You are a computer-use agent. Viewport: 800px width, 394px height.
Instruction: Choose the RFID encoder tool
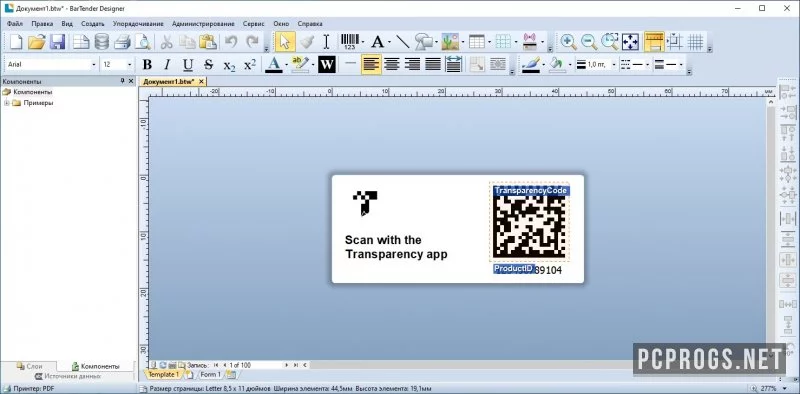(529, 42)
